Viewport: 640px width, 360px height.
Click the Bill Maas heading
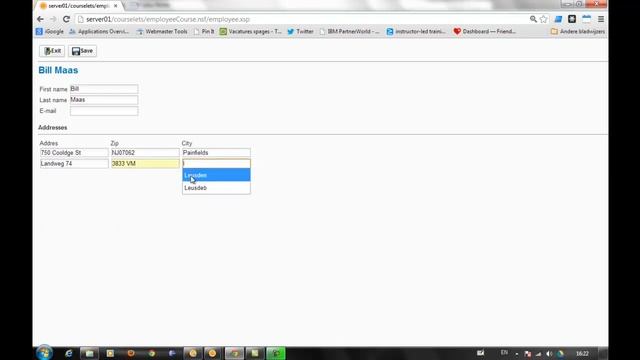pyautogui.click(x=58, y=70)
